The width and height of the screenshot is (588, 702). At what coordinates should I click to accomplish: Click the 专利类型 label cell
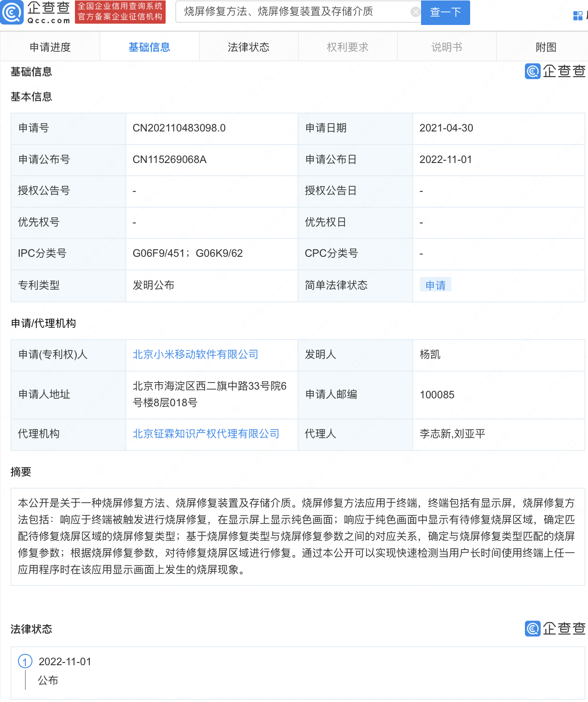pos(68,285)
